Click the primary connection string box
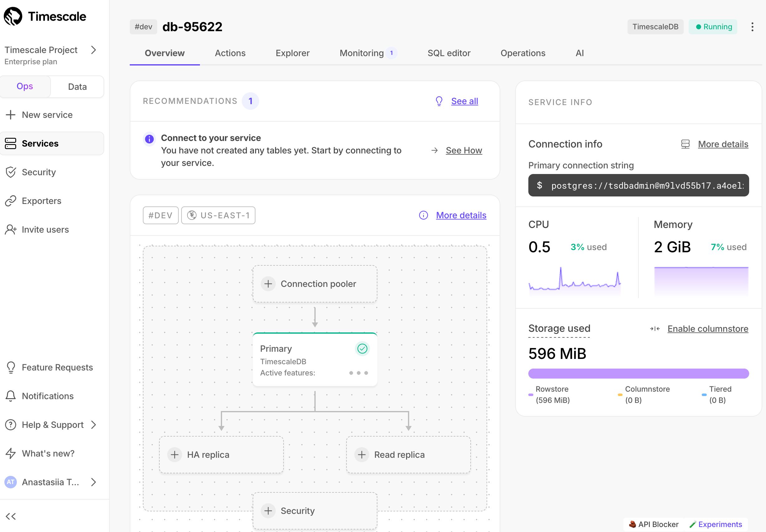The width and height of the screenshot is (766, 532). (638, 185)
